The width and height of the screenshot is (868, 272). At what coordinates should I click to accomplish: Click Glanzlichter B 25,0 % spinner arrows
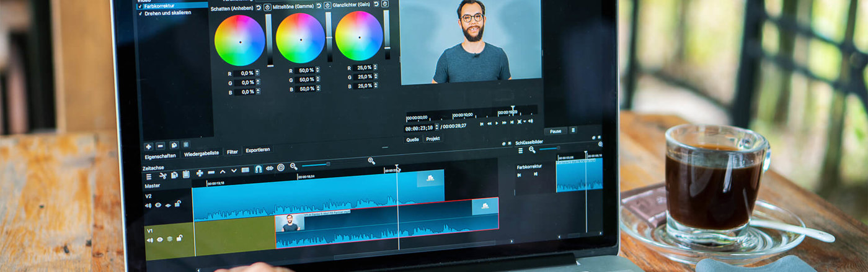pyautogui.click(x=375, y=85)
